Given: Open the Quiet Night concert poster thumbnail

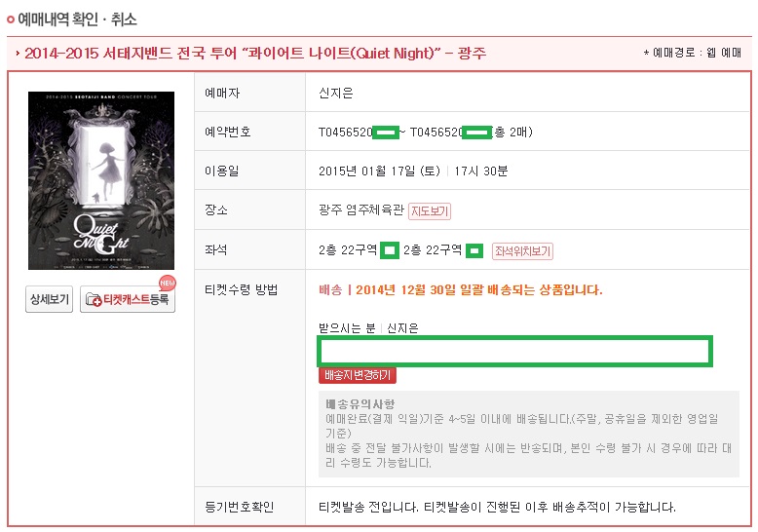Looking at the screenshot, I should (x=101, y=180).
